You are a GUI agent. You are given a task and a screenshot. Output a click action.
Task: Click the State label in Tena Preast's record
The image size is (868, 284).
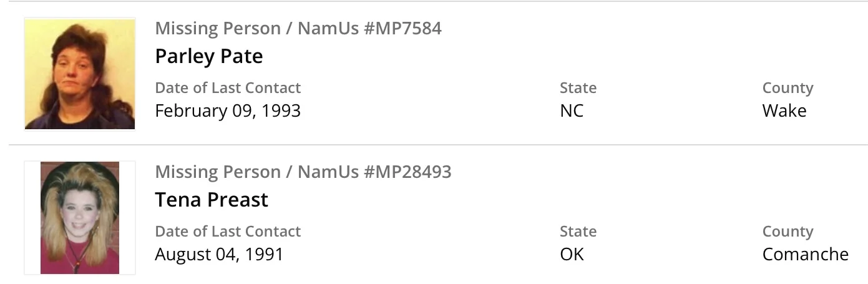coord(578,232)
